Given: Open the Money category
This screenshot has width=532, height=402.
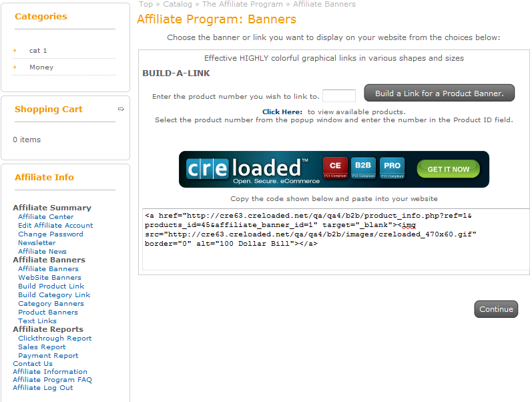Looking at the screenshot, I should pyautogui.click(x=41, y=67).
